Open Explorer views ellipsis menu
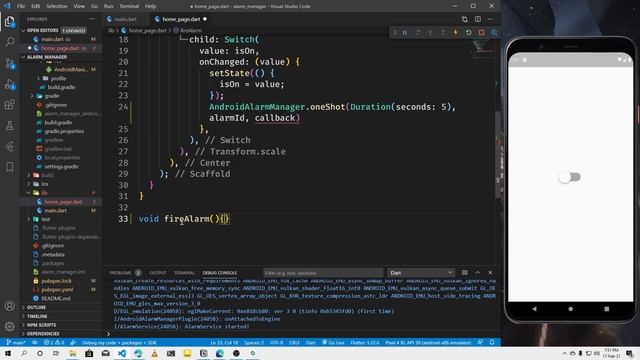The image size is (640, 360). (91, 19)
